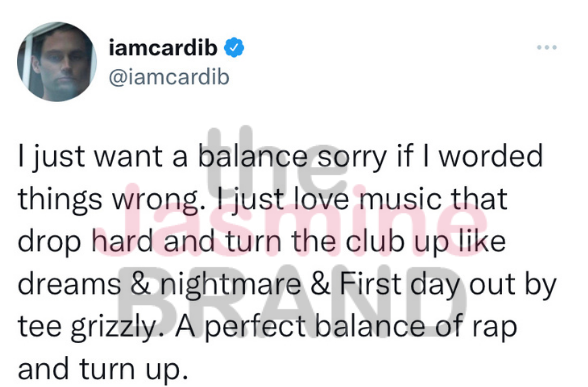Select the tweet line starting 'I just want a balance'
Image resolution: width=588 pixels, height=387 pixels.
(x=280, y=157)
